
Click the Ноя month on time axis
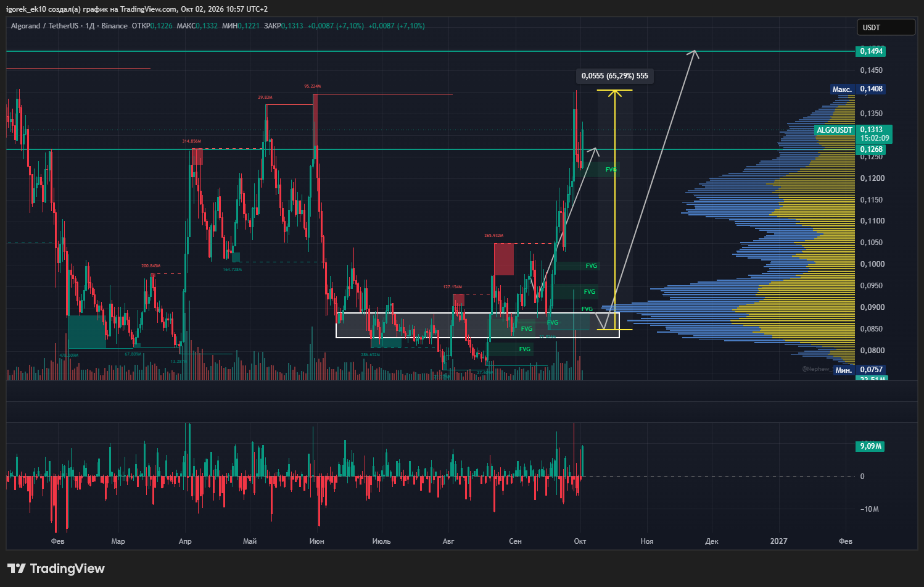pyautogui.click(x=647, y=541)
